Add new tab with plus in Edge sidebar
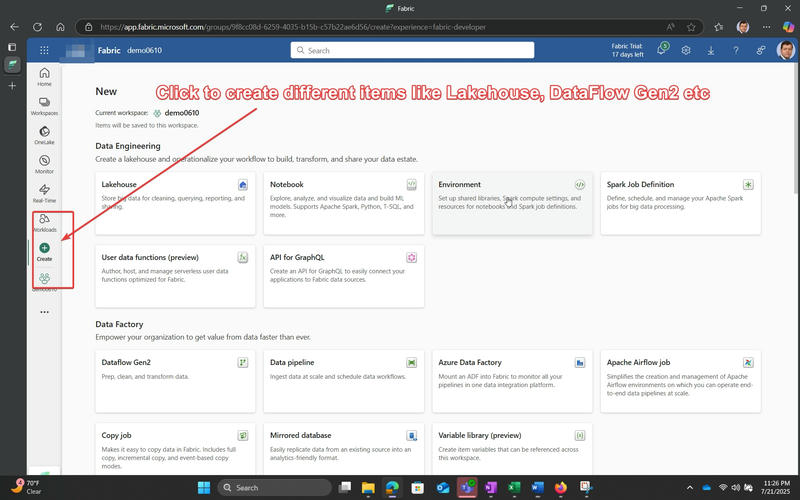The image size is (800, 500). [x=12, y=86]
